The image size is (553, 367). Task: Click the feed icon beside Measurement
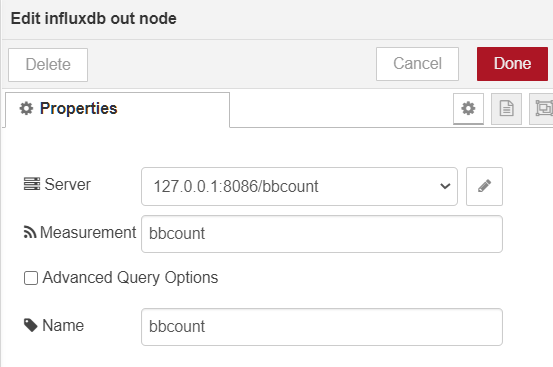30,232
